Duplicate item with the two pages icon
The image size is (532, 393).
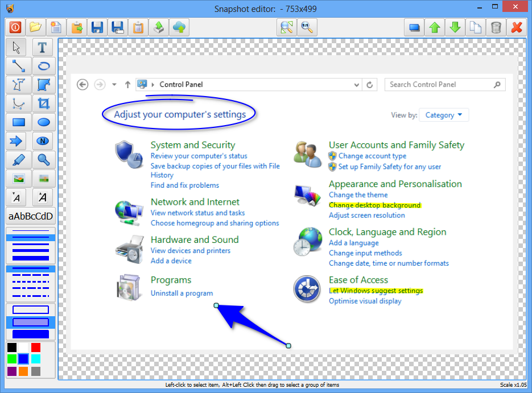pyautogui.click(x=476, y=27)
